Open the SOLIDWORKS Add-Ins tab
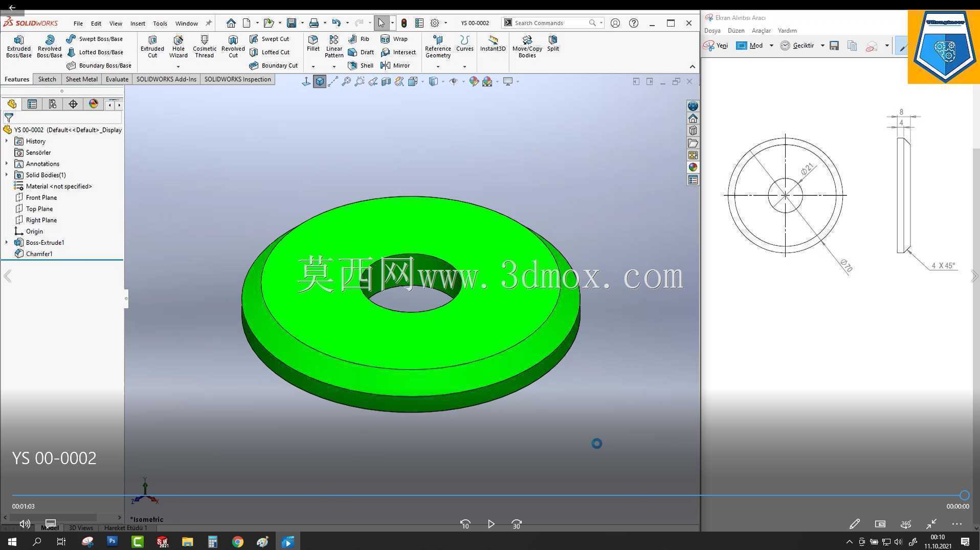This screenshot has width=980, height=550. [x=166, y=79]
